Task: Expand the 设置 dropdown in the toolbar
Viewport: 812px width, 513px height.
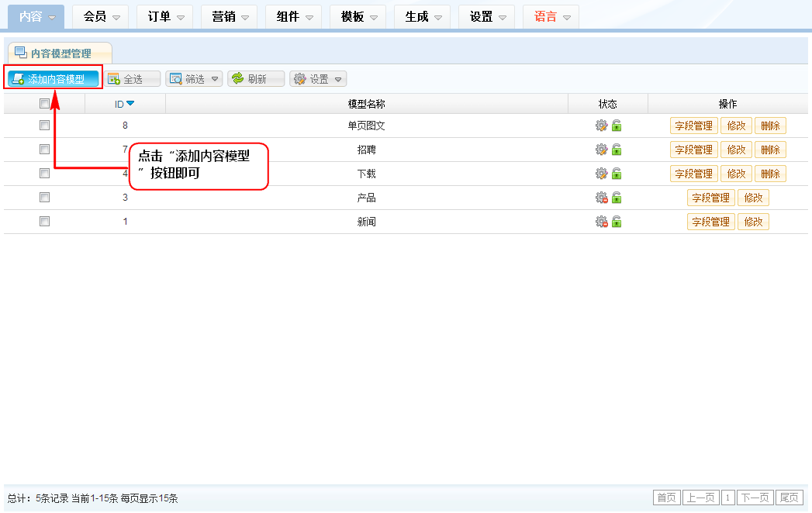Action: point(318,79)
